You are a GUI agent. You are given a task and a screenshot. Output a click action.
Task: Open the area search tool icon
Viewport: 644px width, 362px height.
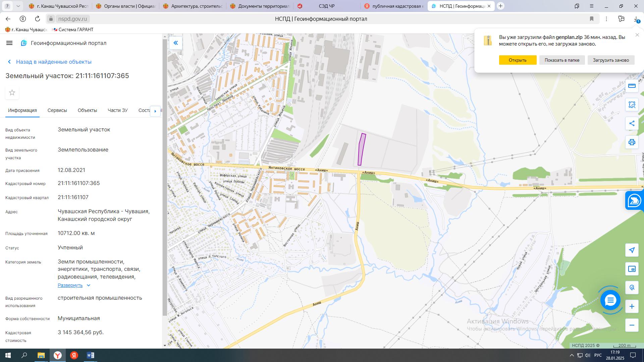click(x=632, y=105)
